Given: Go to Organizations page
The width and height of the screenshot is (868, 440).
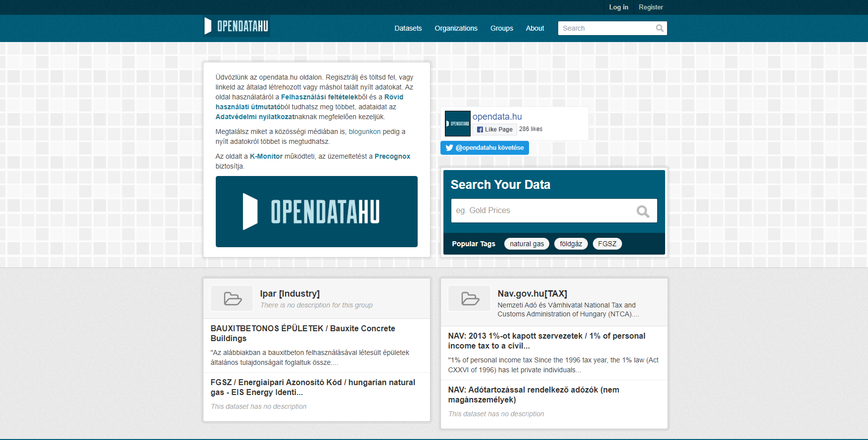Looking at the screenshot, I should 456,28.
